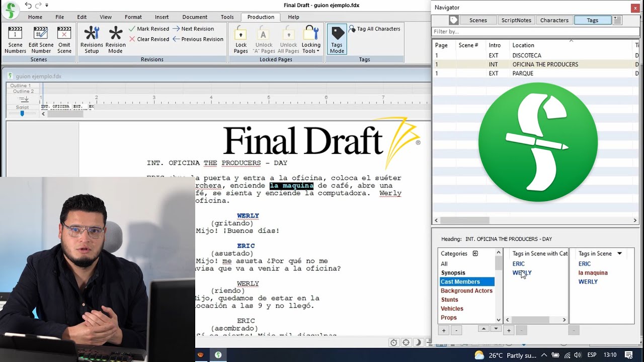Go to Next Revision

(x=193, y=29)
